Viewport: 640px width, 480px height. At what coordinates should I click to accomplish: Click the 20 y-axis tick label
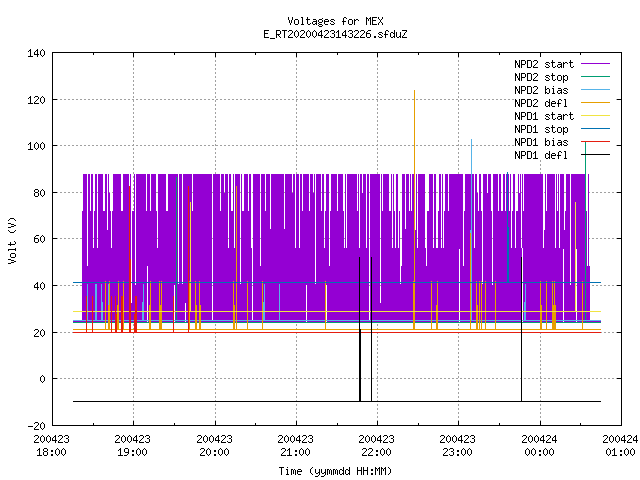pos(40,333)
